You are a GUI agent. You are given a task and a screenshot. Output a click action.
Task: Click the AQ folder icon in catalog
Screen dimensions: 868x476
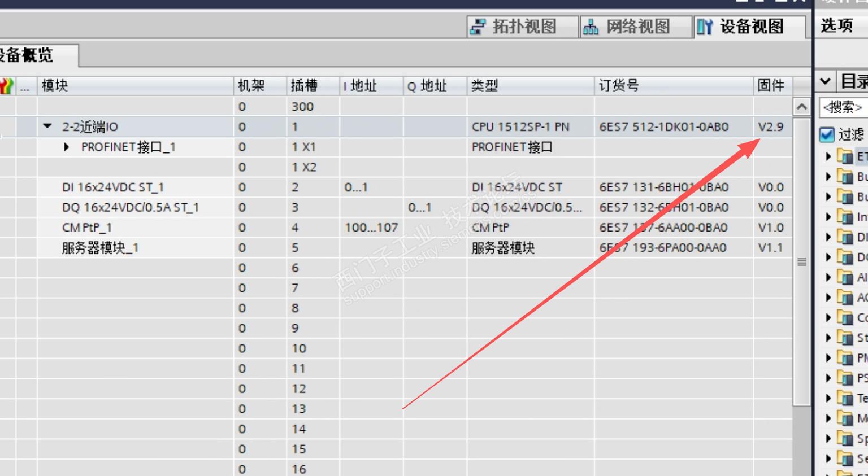pyautogui.click(x=845, y=298)
